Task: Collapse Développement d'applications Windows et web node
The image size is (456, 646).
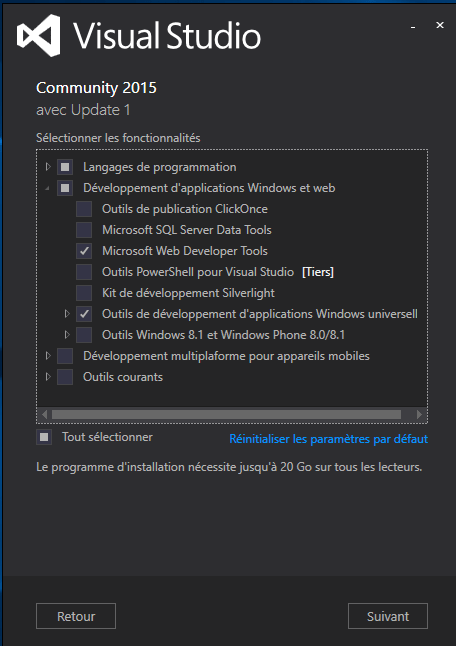Action: click(x=47, y=188)
